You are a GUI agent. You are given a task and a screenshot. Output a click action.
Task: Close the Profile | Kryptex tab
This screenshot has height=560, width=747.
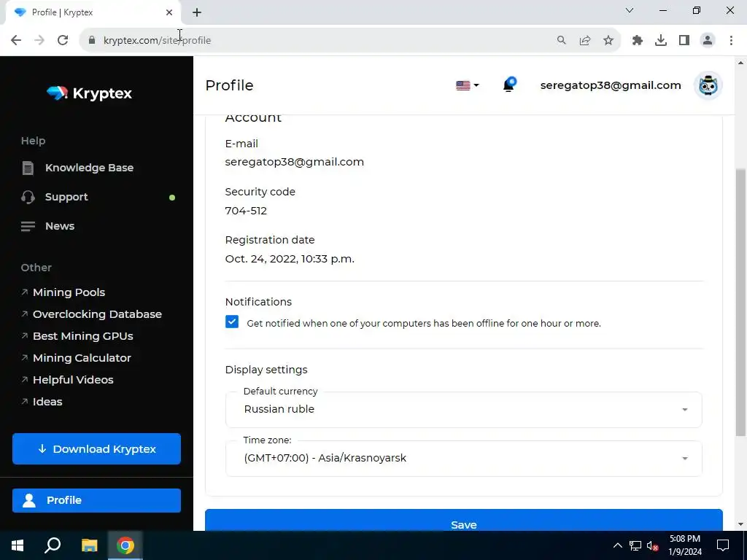pos(169,12)
